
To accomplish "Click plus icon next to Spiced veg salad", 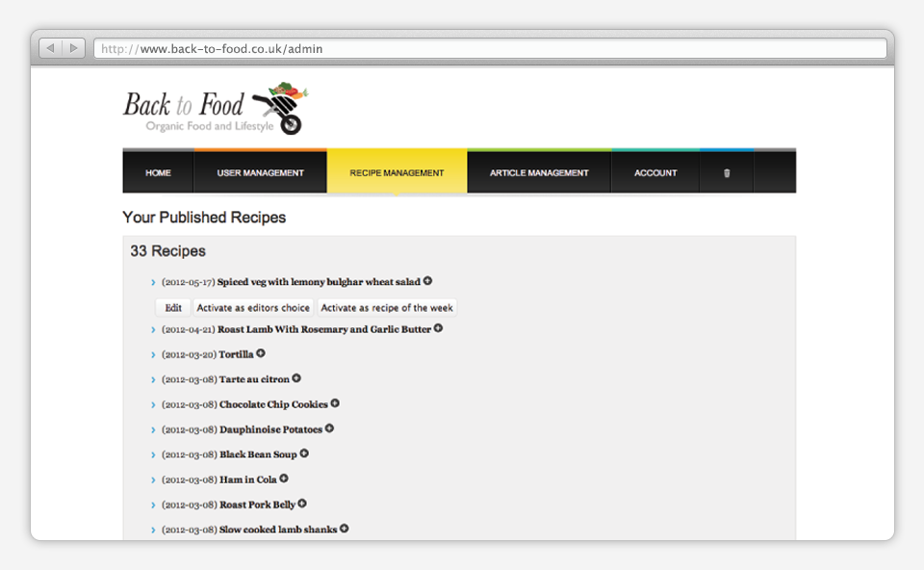I will [x=427, y=281].
